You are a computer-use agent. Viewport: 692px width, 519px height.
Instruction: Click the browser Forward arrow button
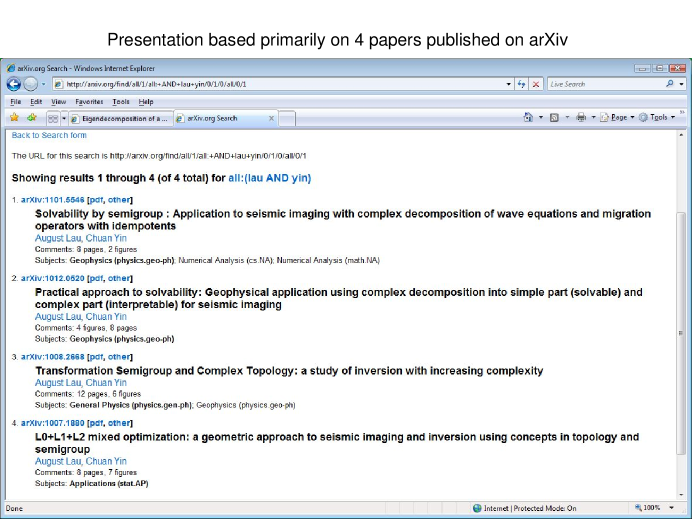(30, 84)
